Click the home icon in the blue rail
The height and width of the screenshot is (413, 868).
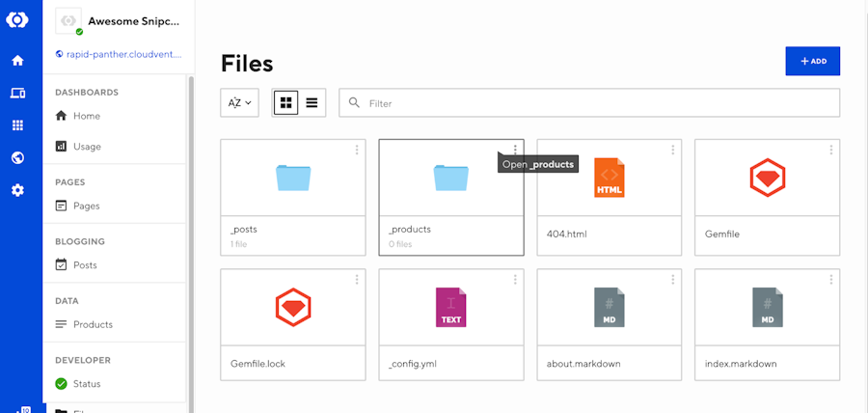click(17, 61)
